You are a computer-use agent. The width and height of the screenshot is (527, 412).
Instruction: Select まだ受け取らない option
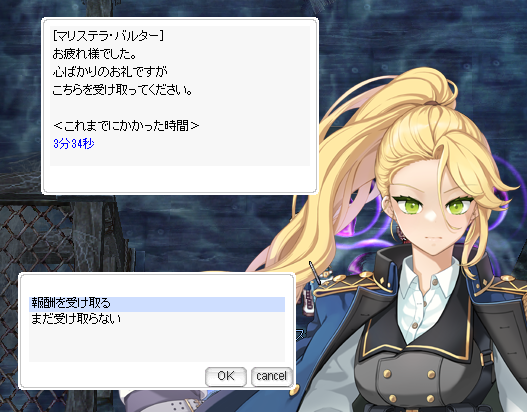[76, 319]
